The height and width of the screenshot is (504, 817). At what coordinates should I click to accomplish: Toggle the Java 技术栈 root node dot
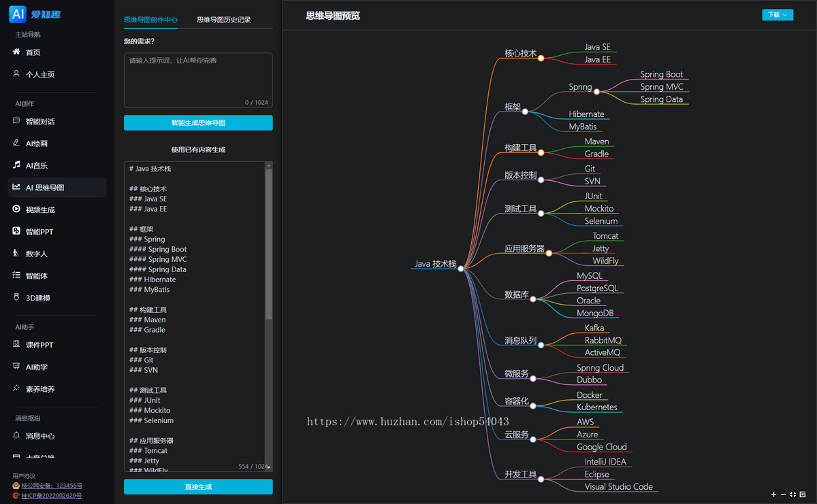click(462, 268)
